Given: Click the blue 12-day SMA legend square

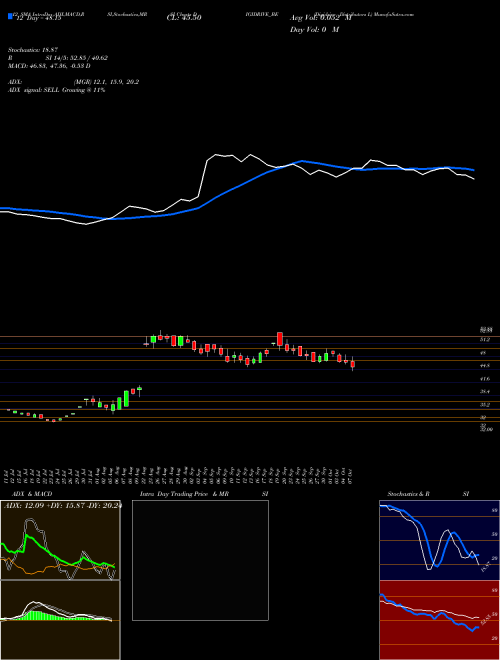Looking at the screenshot, I should [10, 17].
